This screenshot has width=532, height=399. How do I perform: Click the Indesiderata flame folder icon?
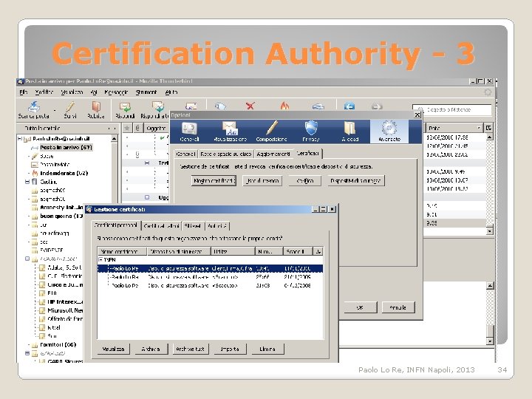(35, 173)
